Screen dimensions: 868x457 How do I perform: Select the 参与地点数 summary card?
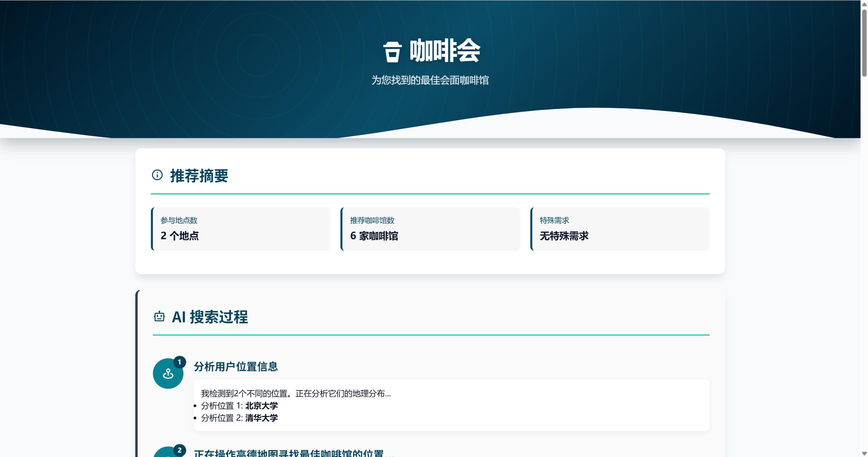tap(240, 229)
